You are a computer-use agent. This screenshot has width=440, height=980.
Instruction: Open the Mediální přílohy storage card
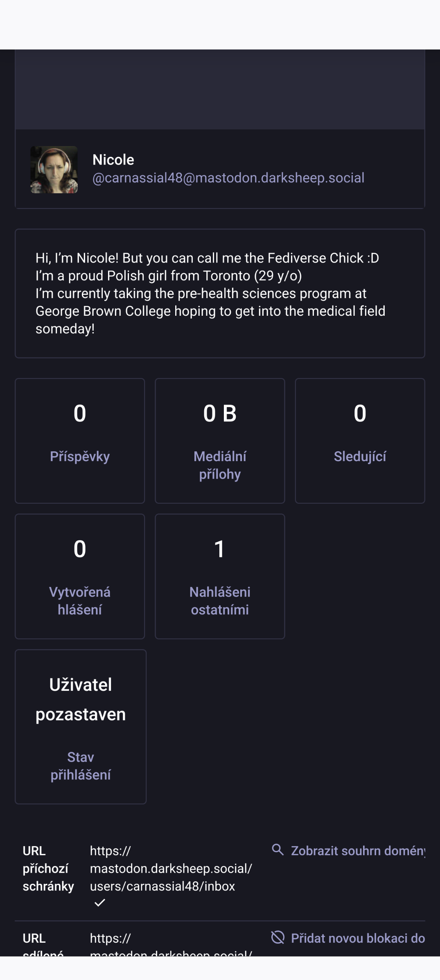(x=220, y=441)
